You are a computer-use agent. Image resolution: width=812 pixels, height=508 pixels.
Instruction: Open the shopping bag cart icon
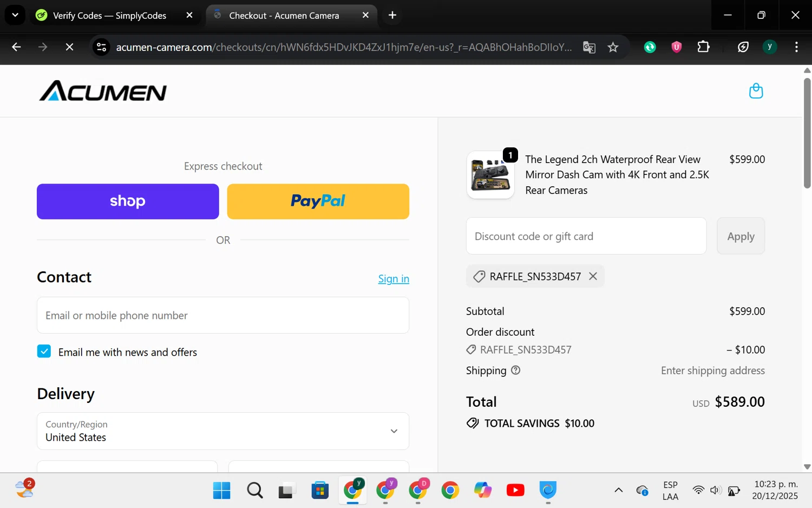pyautogui.click(x=756, y=91)
